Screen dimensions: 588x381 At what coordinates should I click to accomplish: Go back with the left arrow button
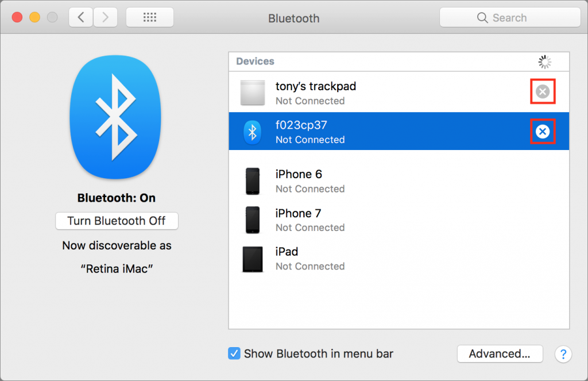click(x=81, y=17)
